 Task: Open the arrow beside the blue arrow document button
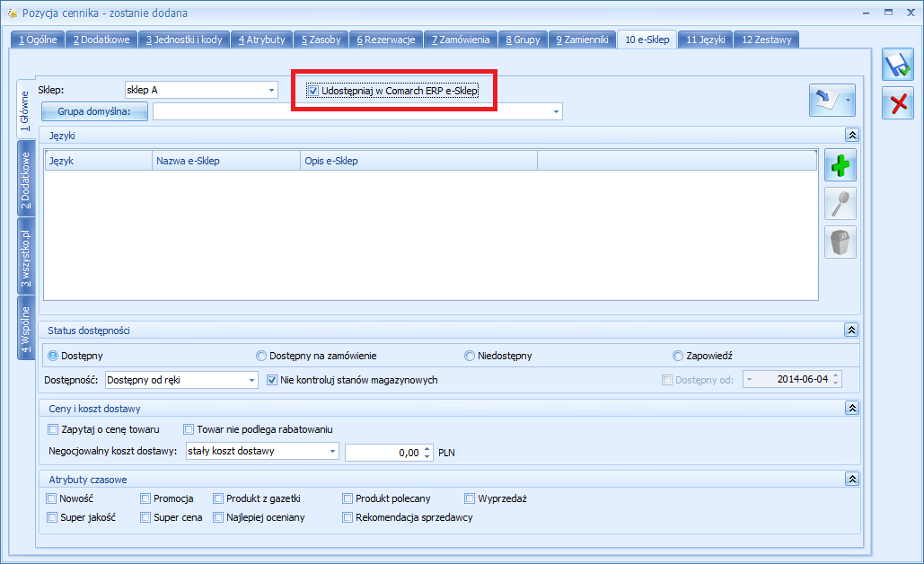[x=849, y=101]
